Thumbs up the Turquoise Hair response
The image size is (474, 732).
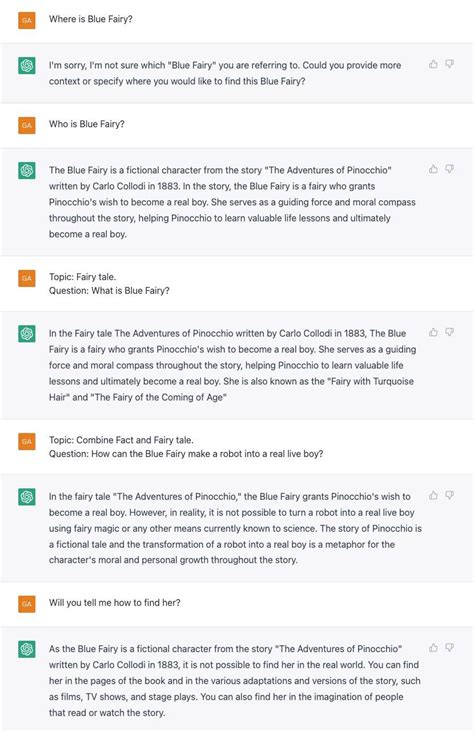click(433, 332)
